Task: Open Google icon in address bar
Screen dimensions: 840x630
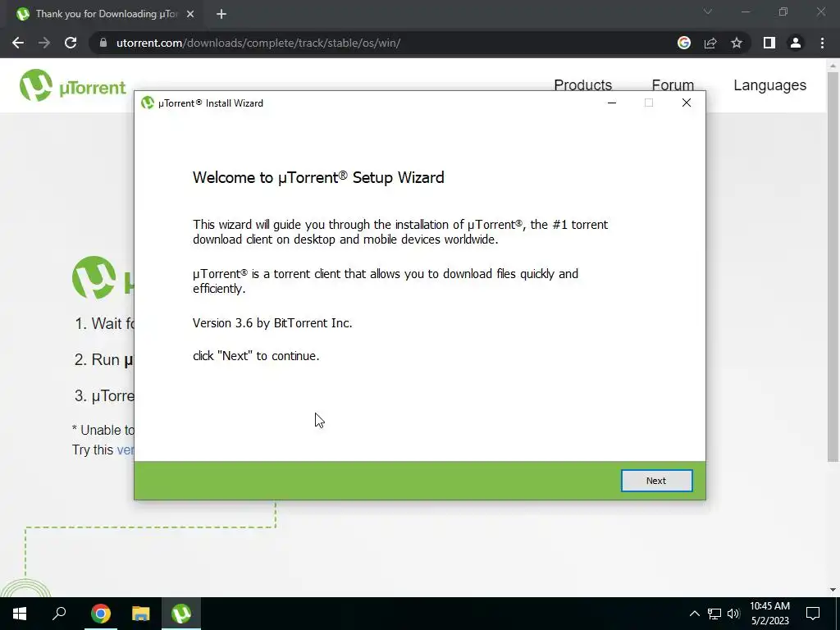Action: 683,43
